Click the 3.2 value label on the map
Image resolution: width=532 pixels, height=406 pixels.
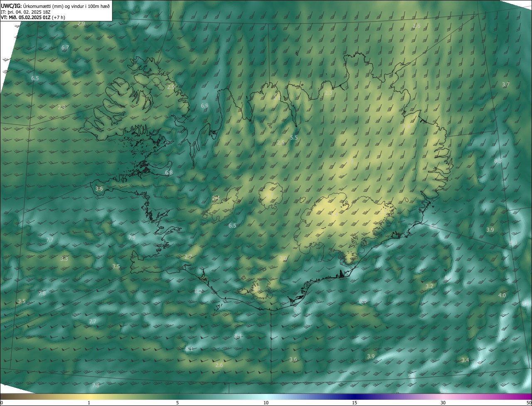430,286
